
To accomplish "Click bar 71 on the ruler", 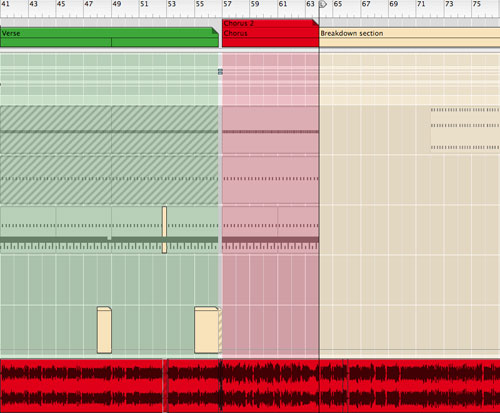I will click(421, 4).
